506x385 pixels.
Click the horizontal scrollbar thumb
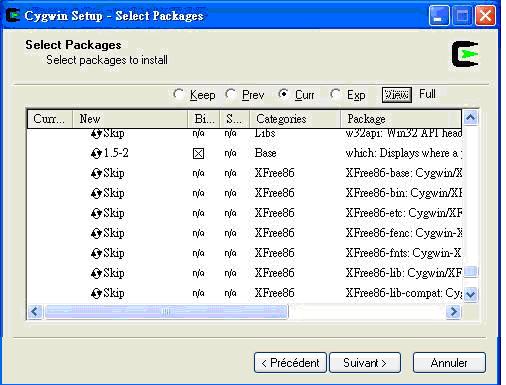pyautogui.click(x=166, y=312)
